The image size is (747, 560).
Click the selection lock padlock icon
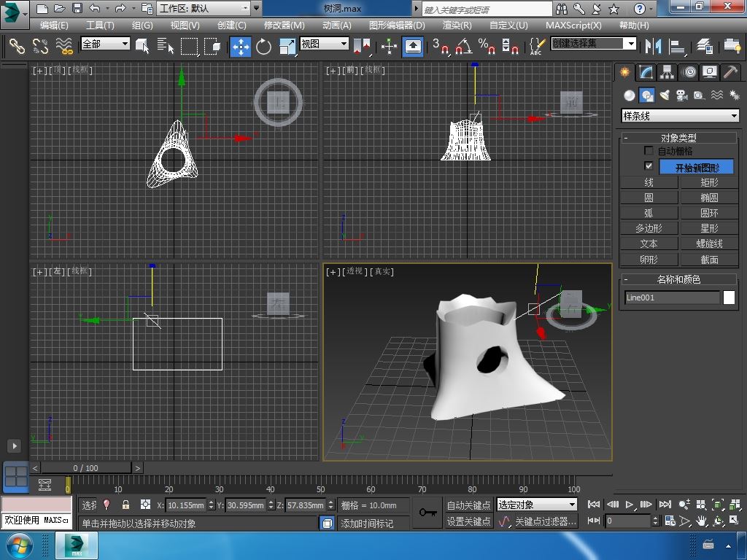pyautogui.click(x=125, y=505)
